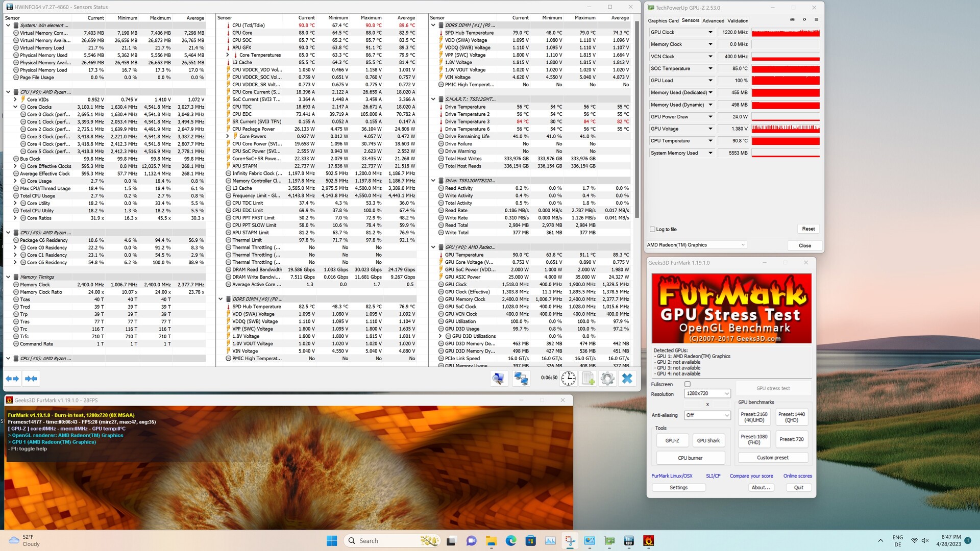
Task: Click HWiNFO clock reset timer icon
Action: coord(568,378)
